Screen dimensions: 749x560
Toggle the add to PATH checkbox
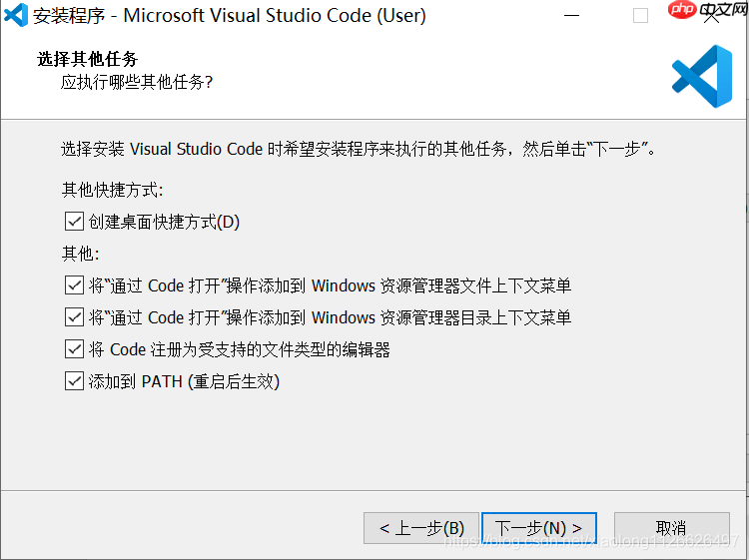click(74, 381)
